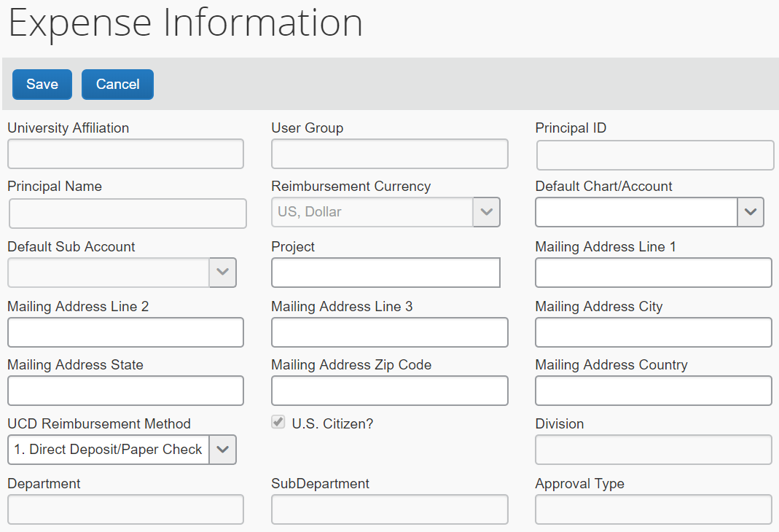This screenshot has height=532, width=779.
Task: Open Reimbursement Currency dropdown arrow
Action: 486,212
